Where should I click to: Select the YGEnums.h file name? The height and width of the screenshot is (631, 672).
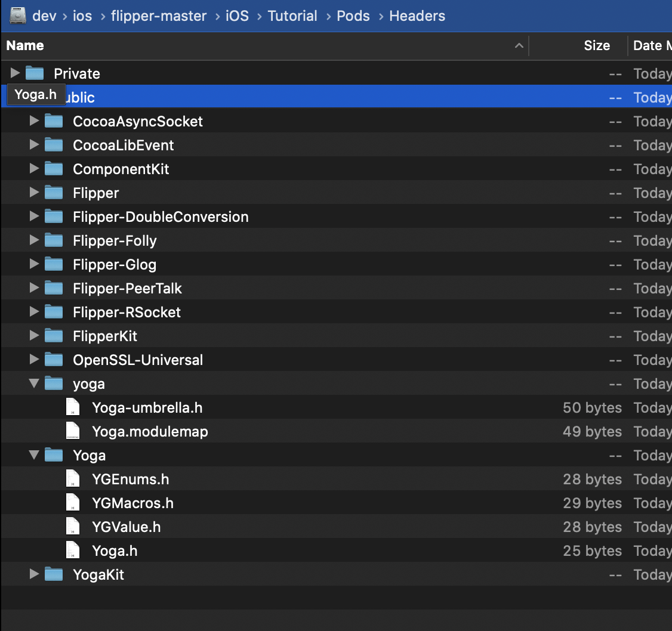(130, 479)
